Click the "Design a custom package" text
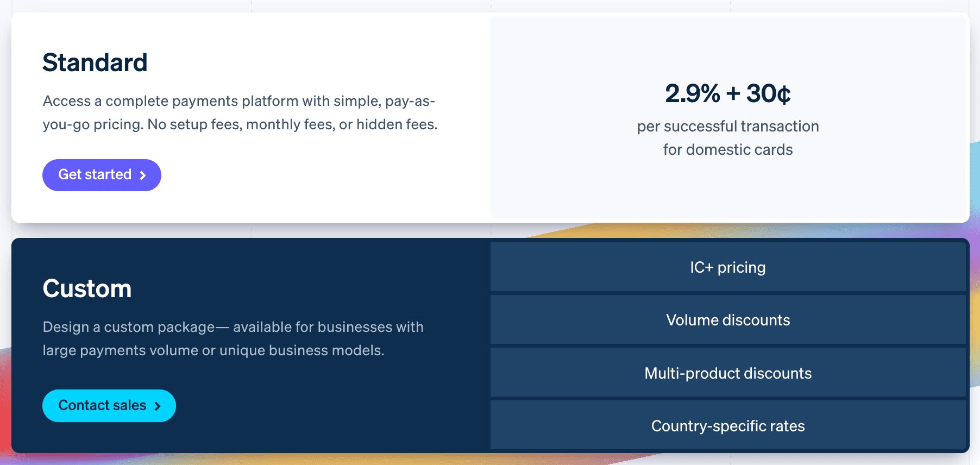 (129, 327)
